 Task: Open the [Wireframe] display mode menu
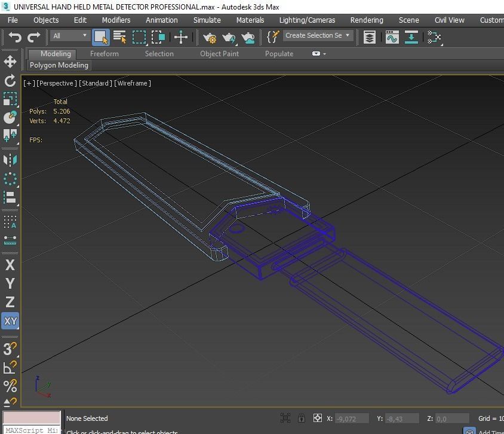[x=133, y=83]
